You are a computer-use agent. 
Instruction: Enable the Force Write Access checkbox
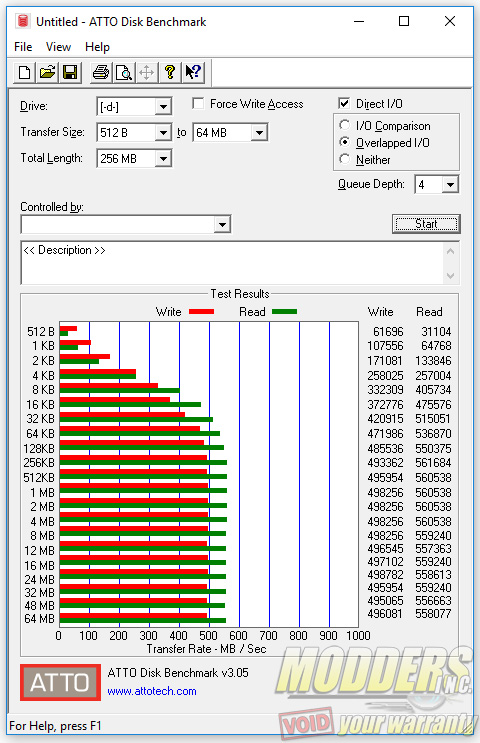199,103
